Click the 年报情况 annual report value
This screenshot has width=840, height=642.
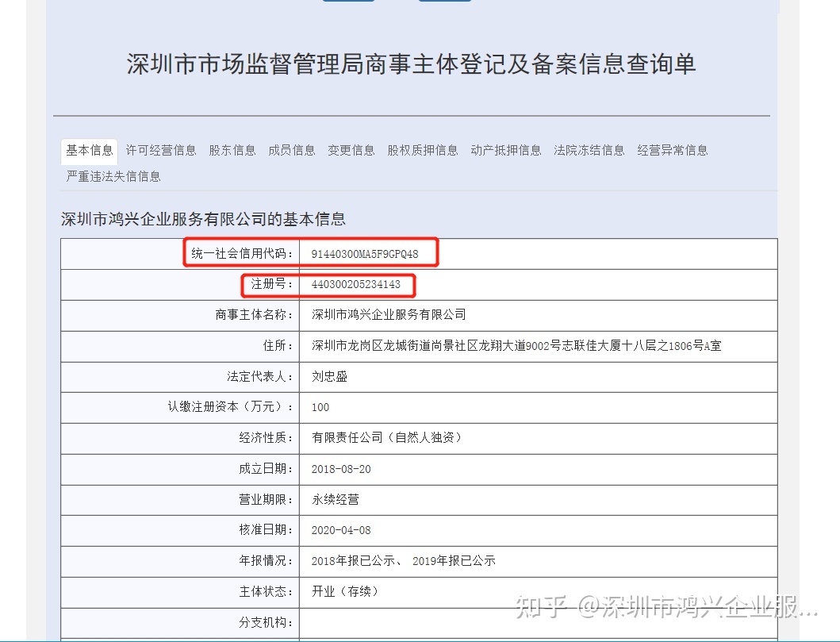(404, 561)
